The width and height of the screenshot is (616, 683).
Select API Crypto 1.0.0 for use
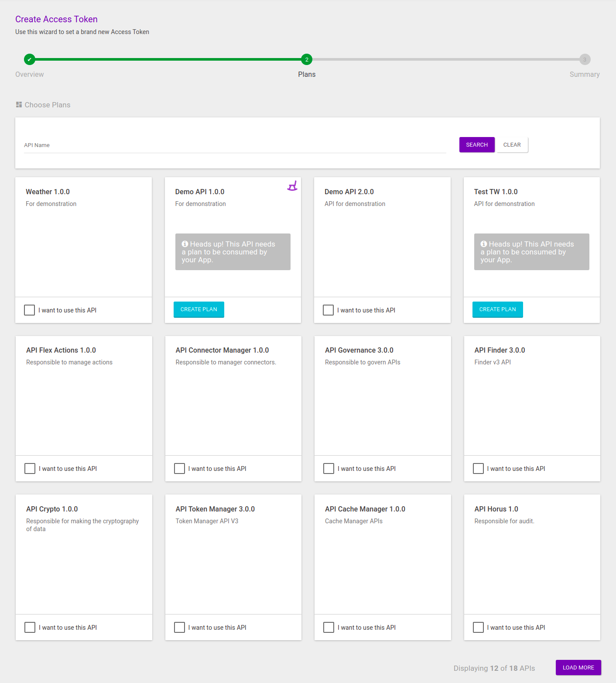point(29,627)
